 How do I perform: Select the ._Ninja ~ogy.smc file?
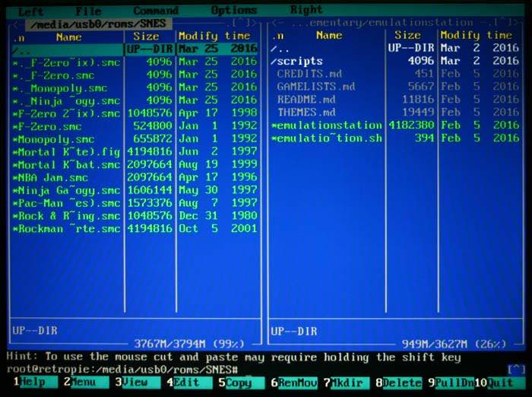135,100
